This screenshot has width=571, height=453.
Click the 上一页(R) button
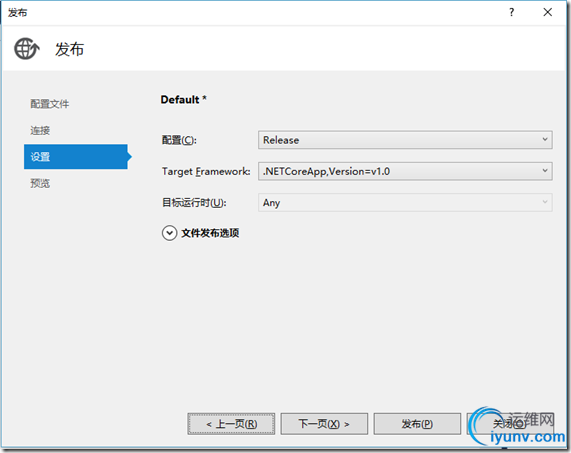(231, 424)
